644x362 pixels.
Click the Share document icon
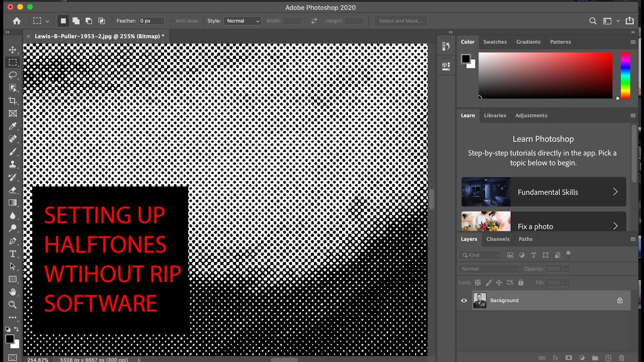coord(629,21)
